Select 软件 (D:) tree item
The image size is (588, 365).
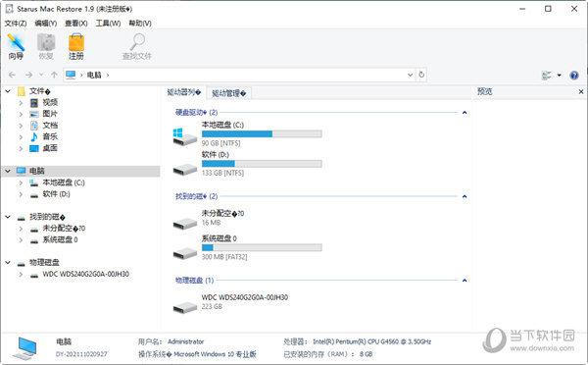tap(56, 194)
